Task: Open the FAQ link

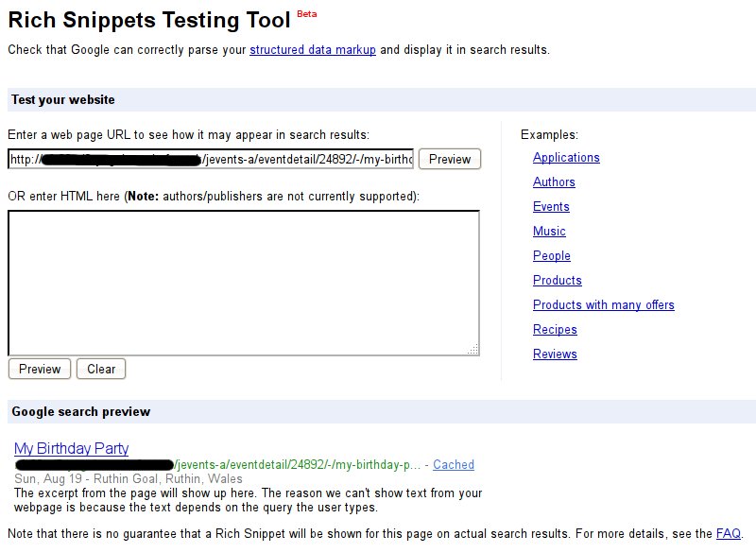Action: 728,534
